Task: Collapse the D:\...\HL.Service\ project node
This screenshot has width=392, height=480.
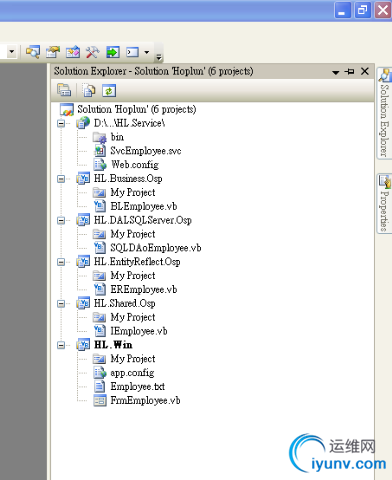Action: tap(61, 123)
